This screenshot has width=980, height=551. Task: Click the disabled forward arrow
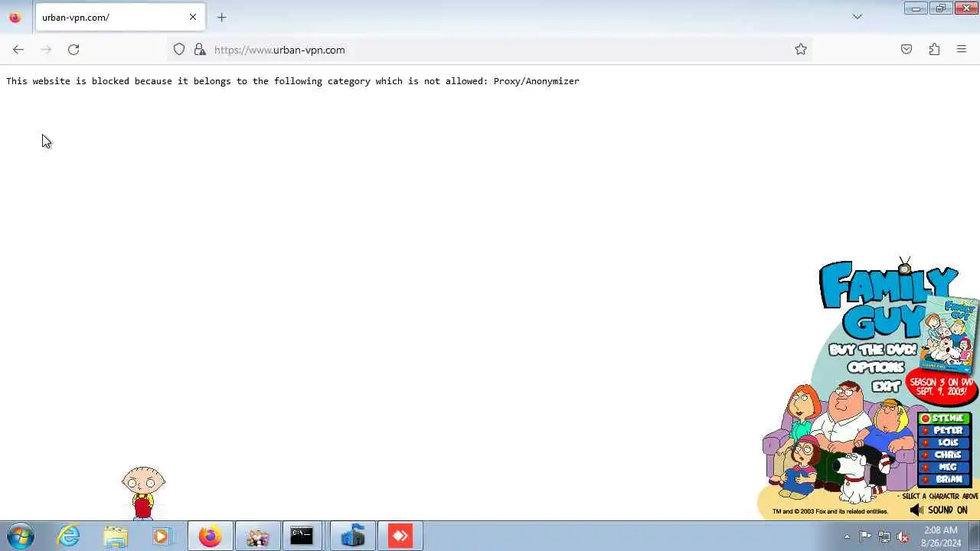pyautogui.click(x=46, y=50)
